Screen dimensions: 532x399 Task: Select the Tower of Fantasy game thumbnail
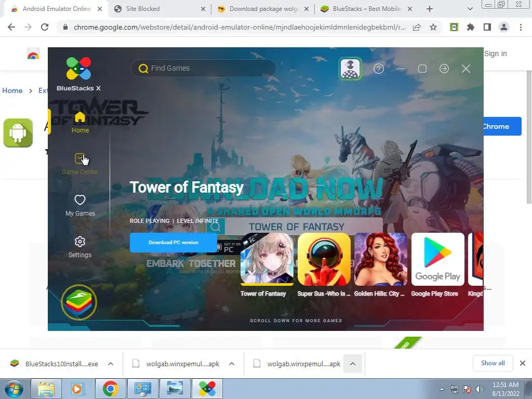[267, 259]
